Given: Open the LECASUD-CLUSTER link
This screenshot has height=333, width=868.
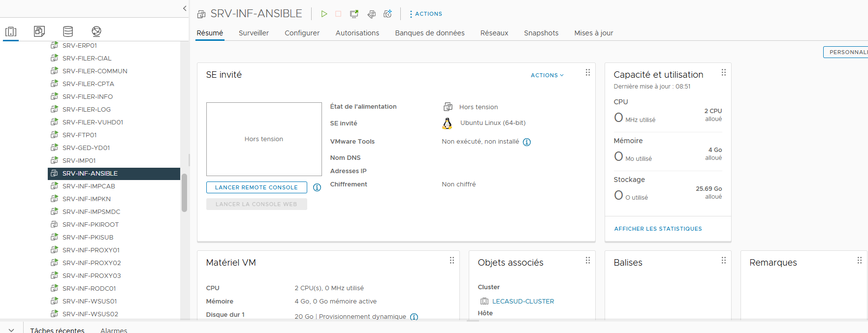Looking at the screenshot, I should [x=523, y=302].
